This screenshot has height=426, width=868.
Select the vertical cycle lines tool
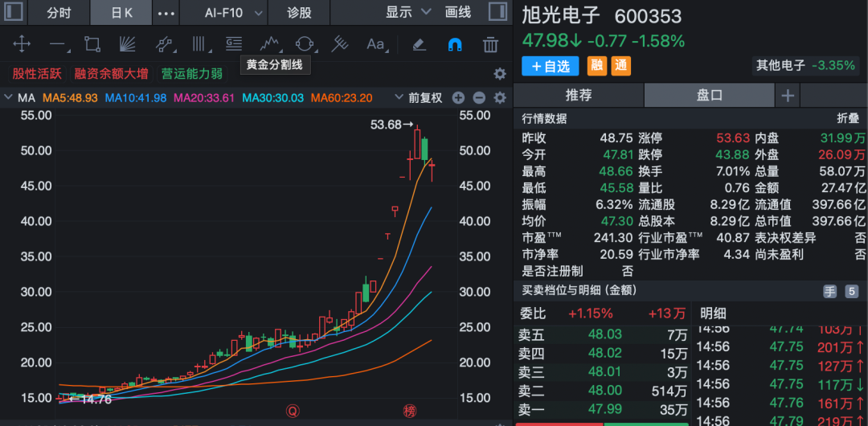(x=199, y=43)
